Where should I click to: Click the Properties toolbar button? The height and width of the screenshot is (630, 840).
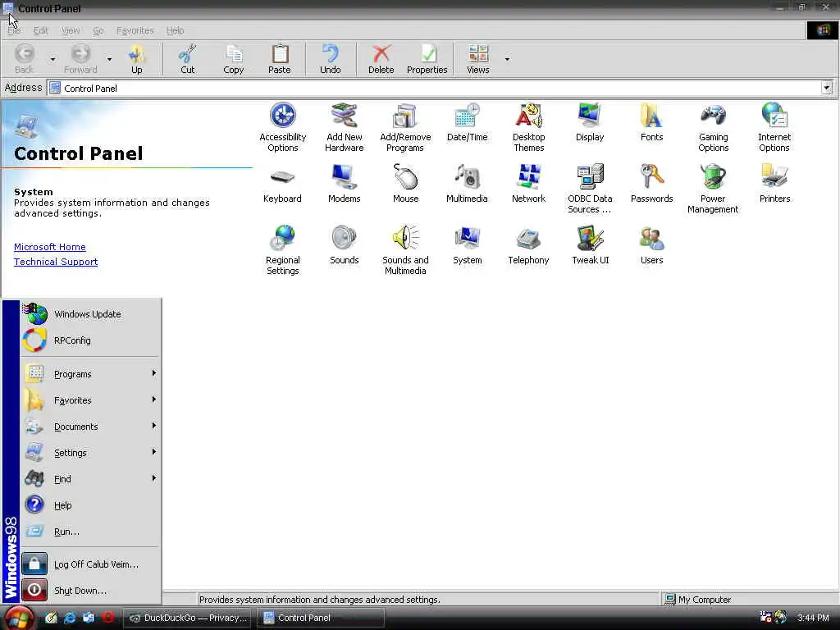(427, 59)
